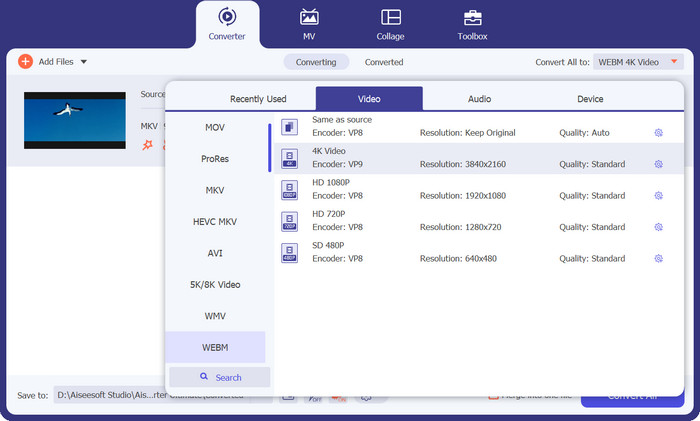The width and height of the screenshot is (700, 421).
Task: Select the Audio format tab
Action: (479, 99)
